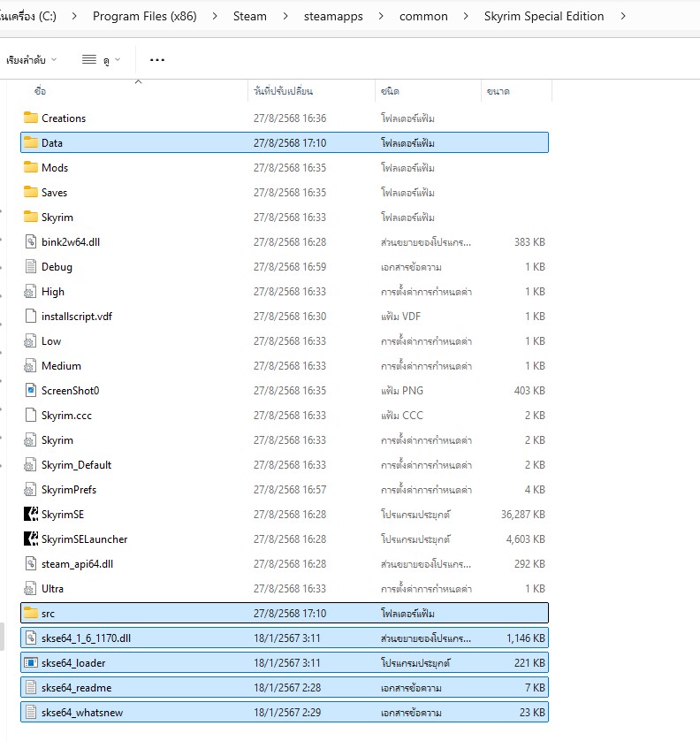The width and height of the screenshot is (700, 741).
Task: Click the SkyrimSE application icon
Action: (x=31, y=514)
